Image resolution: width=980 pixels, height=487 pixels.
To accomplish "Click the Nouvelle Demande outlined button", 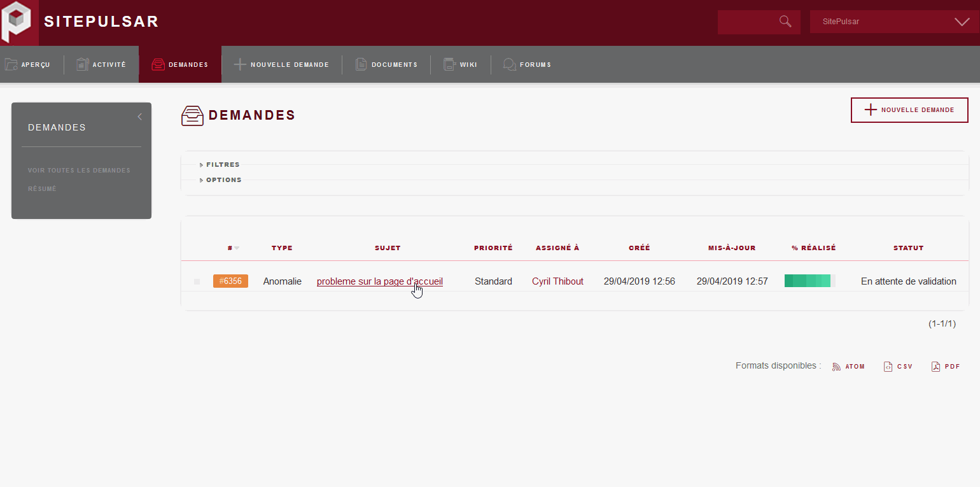I will [909, 110].
